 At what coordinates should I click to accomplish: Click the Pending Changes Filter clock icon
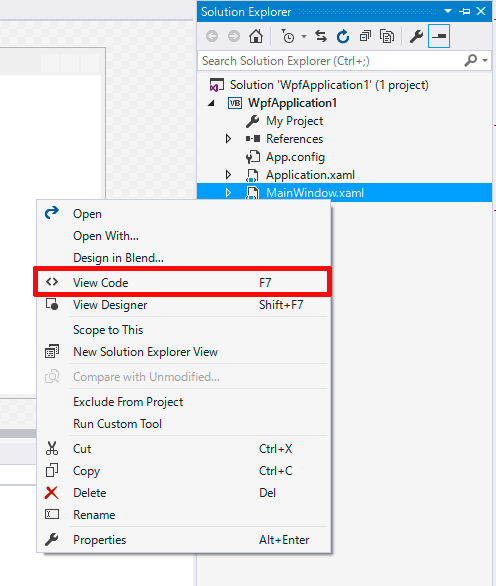(x=288, y=37)
